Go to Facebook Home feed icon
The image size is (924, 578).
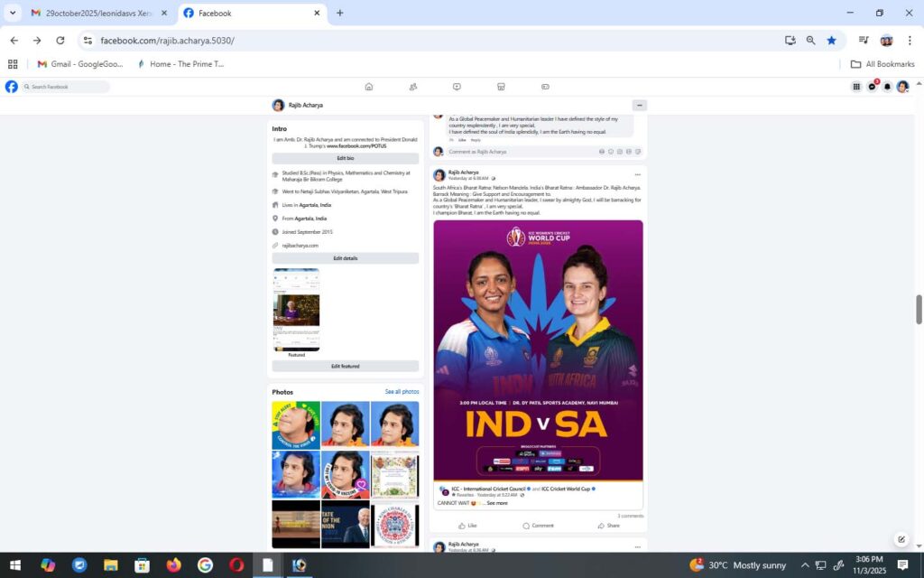368,87
